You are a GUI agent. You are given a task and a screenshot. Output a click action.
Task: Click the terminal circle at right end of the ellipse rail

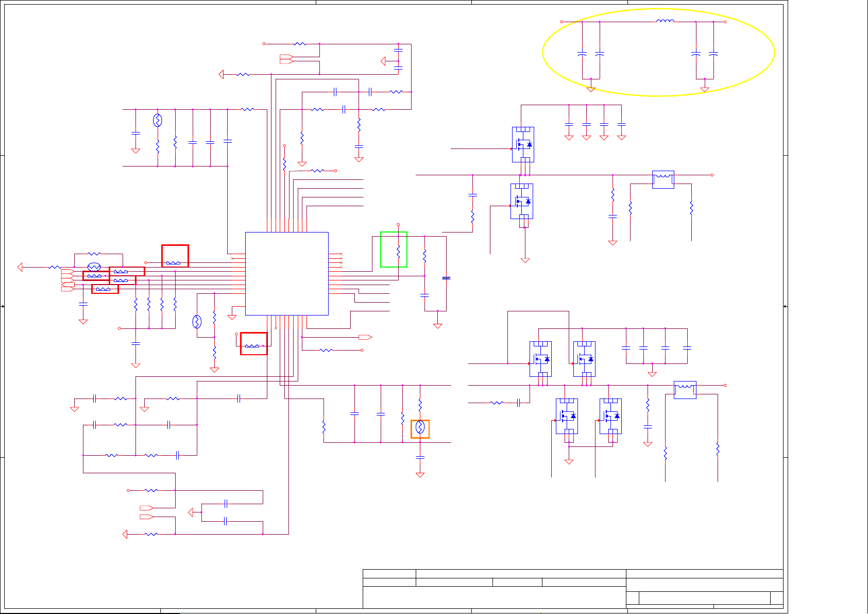725,22
